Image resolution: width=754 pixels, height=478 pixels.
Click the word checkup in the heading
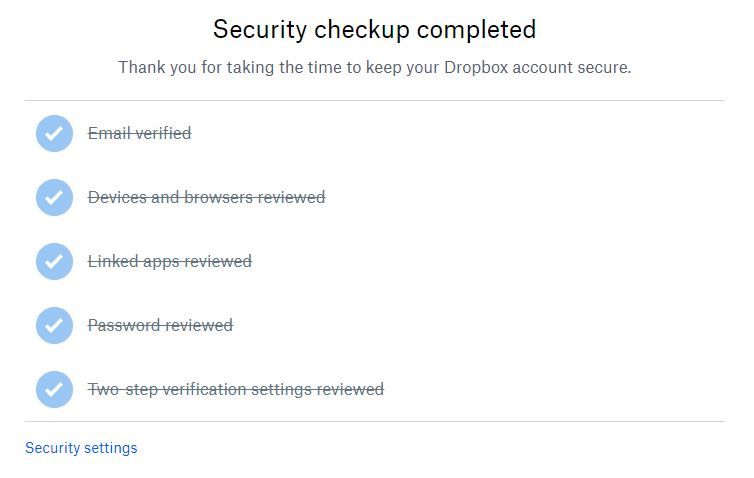tap(362, 30)
